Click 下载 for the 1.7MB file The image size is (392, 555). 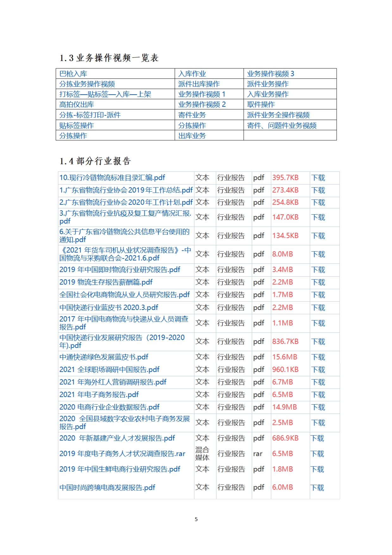tap(318, 294)
